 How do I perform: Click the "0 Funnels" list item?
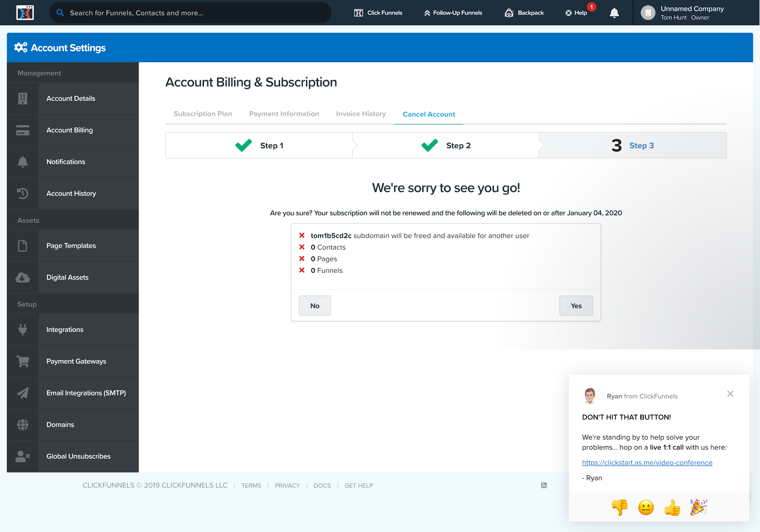(326, 270)
